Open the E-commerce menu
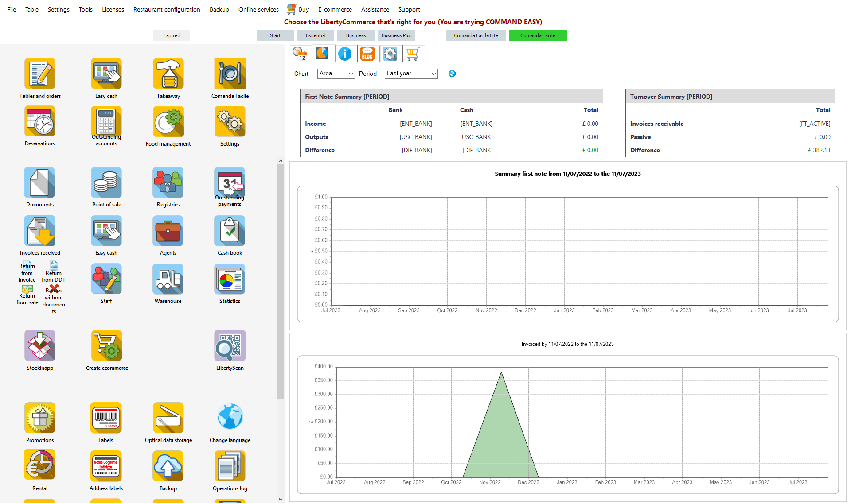 (335, 9)
